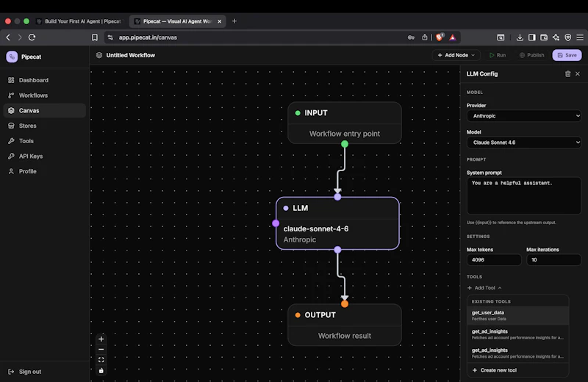Viewport: 588px width, 382px height.
Task: Go back in the browser
Action: click(8, 37)
